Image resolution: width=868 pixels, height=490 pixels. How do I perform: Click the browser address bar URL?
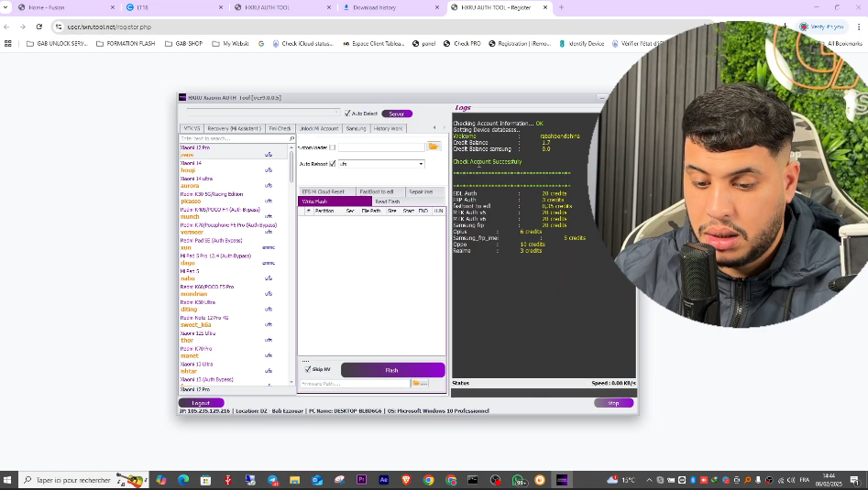tap(109, 27)
